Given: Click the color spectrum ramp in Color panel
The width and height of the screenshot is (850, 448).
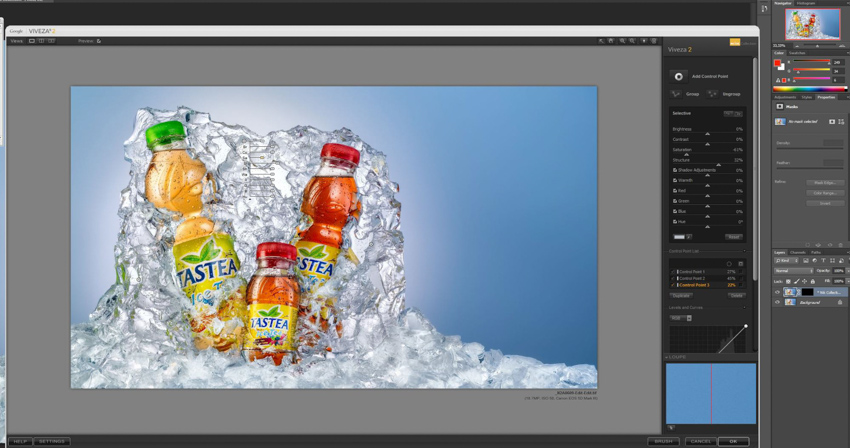Looking at the screenshot, I should (810, 89).
